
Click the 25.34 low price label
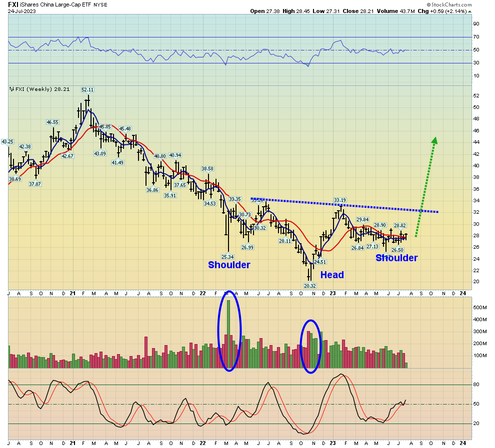(227, 257)
